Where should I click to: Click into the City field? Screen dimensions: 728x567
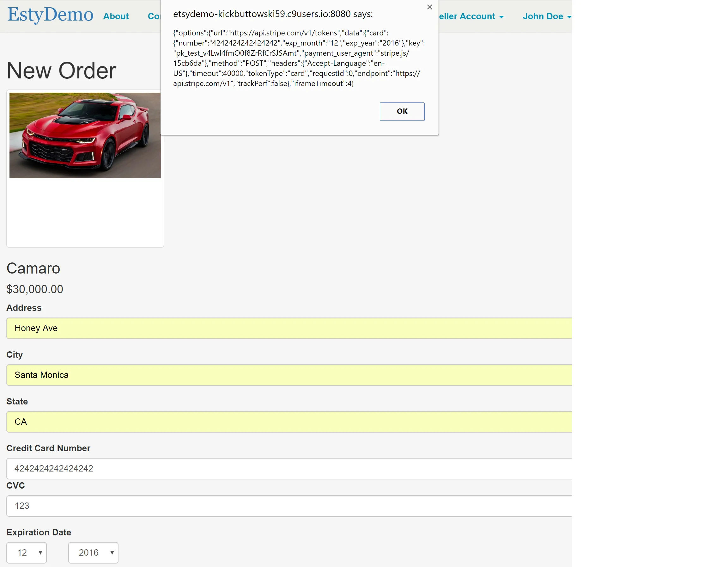click(x=289, y=375)
